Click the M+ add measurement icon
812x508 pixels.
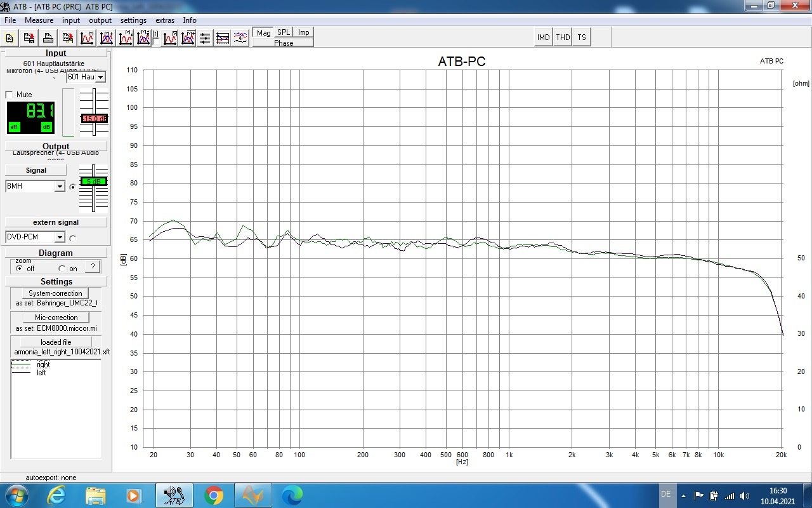point(106,37)
